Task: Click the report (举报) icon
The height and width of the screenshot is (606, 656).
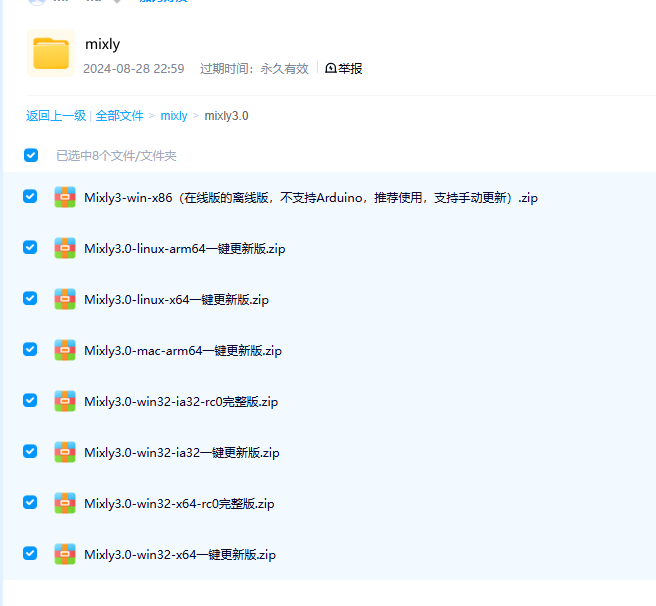Action: [331, 68]
